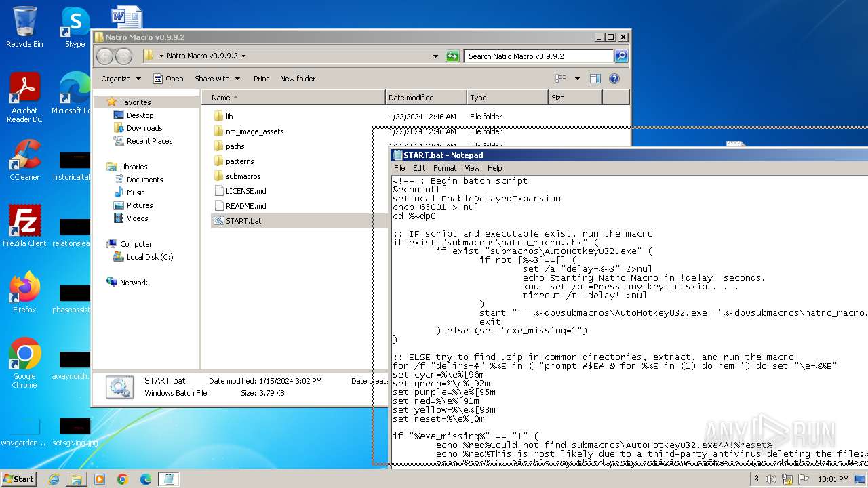Click the Explorer Back navigation button

[x=104, y=56]
